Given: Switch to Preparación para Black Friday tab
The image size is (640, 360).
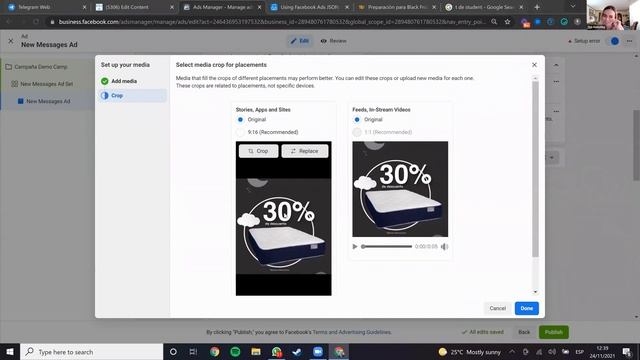Looking at the screenshot, I should point(397,7).
